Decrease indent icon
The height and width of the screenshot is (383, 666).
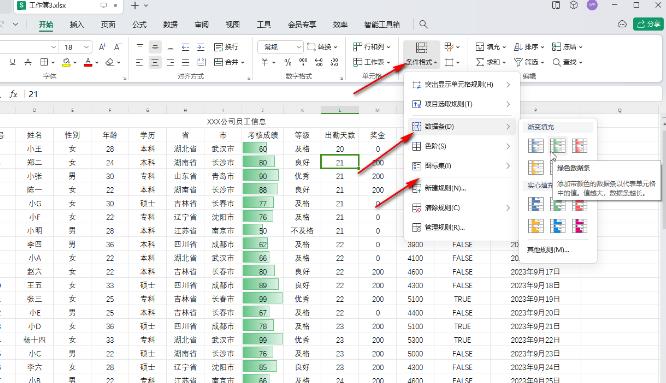click(x=186, y=47)
